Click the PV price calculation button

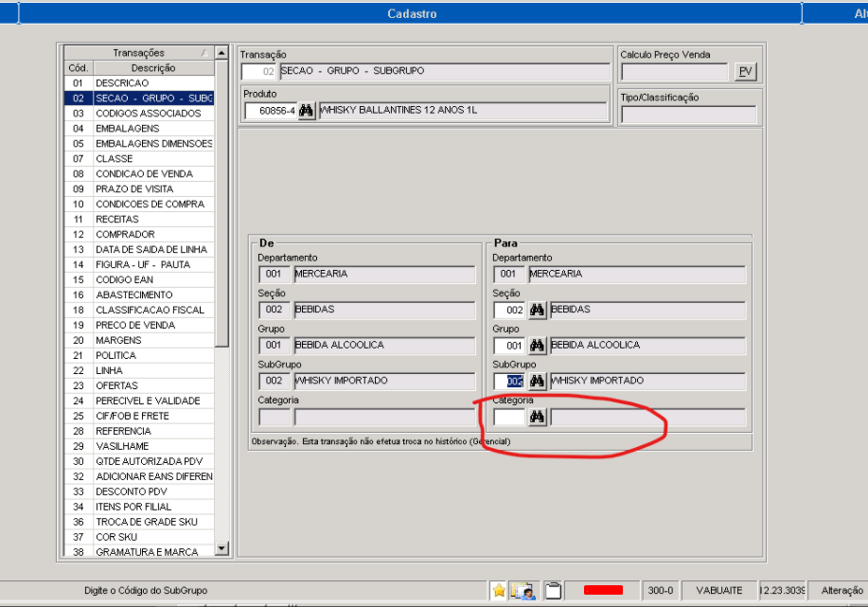(746, 71)
